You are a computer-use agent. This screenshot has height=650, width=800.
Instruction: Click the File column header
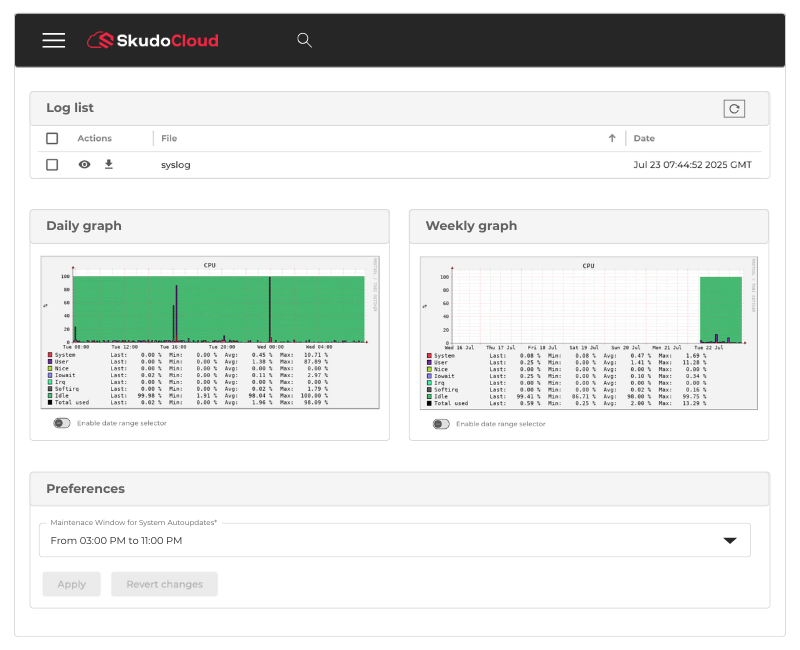pos(169,138)
